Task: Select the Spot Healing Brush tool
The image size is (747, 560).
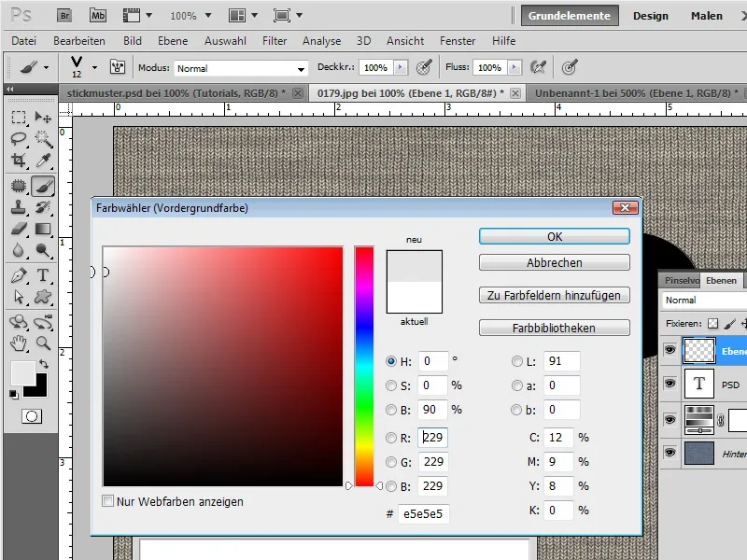Action: pyautogui.click(x=19, y=186)
